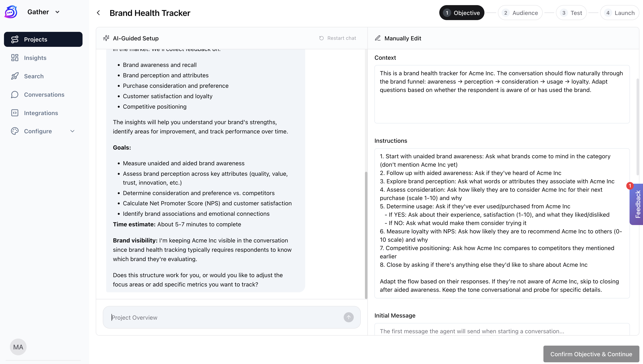Viewport: 643px width, 364px height.
Task: Go back using the arrow beside the title
Action: coord(99,13)
